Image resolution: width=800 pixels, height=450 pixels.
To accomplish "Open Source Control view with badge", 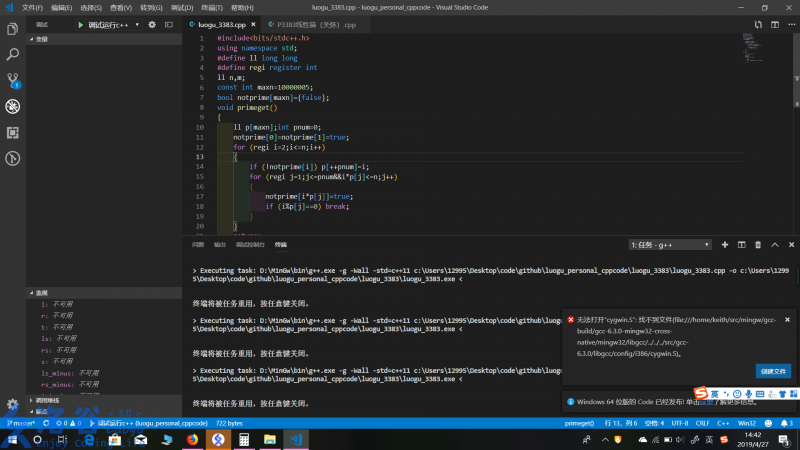I will click(x=13, y=81).
